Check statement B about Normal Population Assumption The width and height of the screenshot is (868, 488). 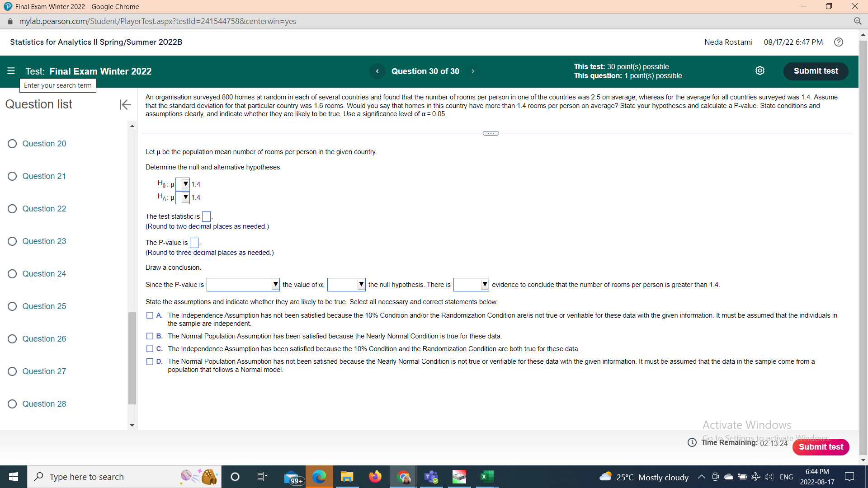coord(150,336)
